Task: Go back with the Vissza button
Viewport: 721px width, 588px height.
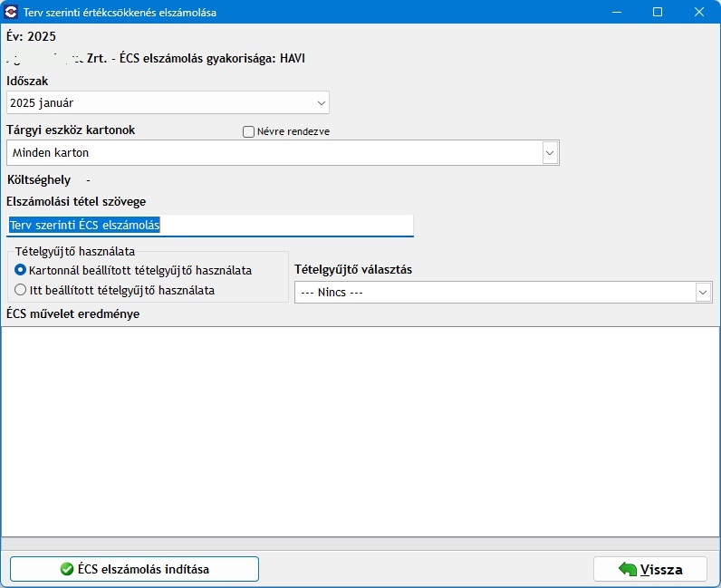Action: coord(650,569)
